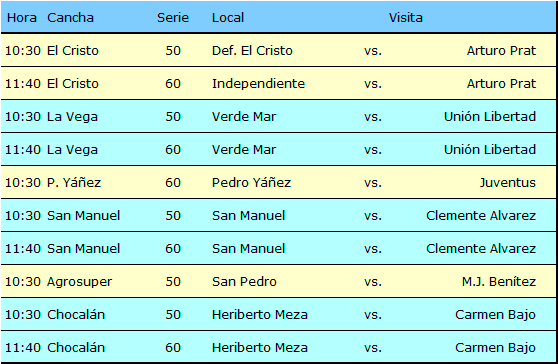
Task: Select Juventus visiting team cell
Action: [x=507, y=183]
